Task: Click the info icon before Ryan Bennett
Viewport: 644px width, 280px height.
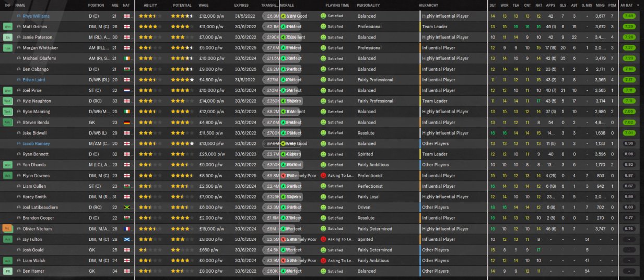Action: 19,154
